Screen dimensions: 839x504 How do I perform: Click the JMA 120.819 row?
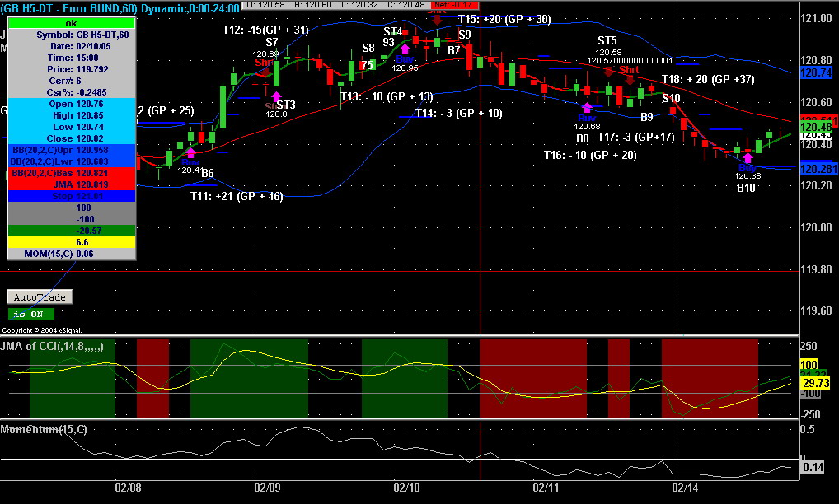(x=71, y=185)
